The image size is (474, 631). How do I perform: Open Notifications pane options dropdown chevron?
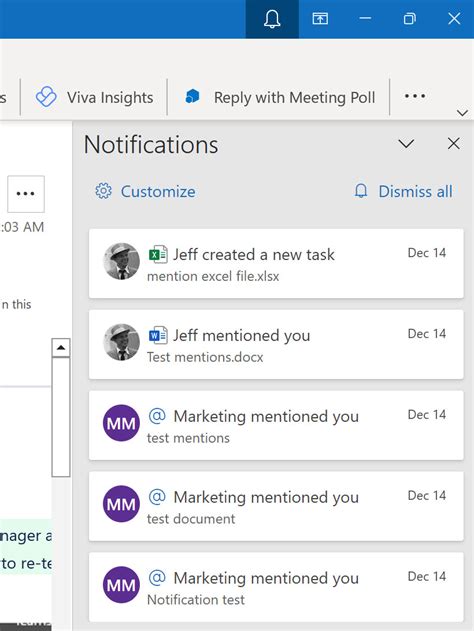406,144
